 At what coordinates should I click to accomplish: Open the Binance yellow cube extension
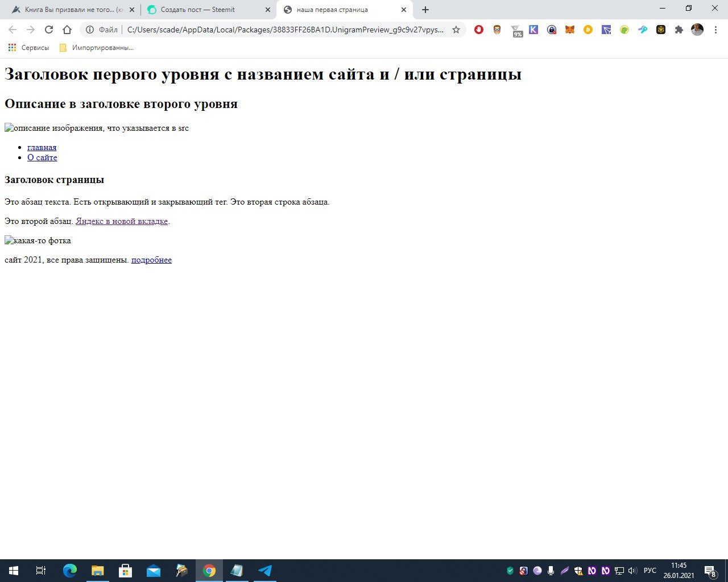[x=660, y=30]
